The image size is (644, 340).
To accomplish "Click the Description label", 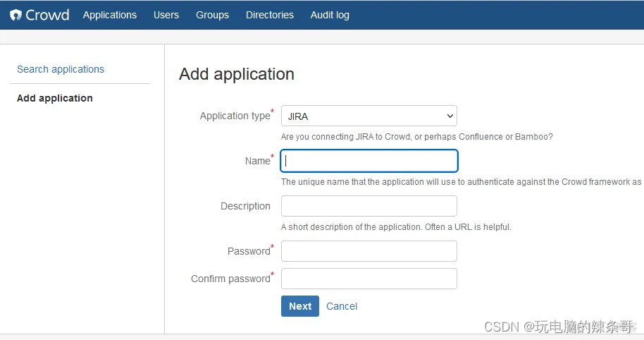I will pos(245,206).
